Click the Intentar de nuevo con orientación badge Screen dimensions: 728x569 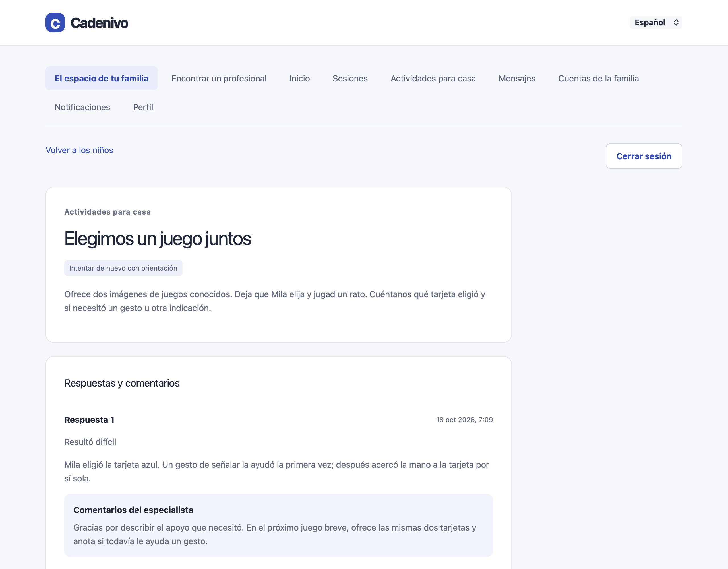pyautogui.click(x=123, y=268)
